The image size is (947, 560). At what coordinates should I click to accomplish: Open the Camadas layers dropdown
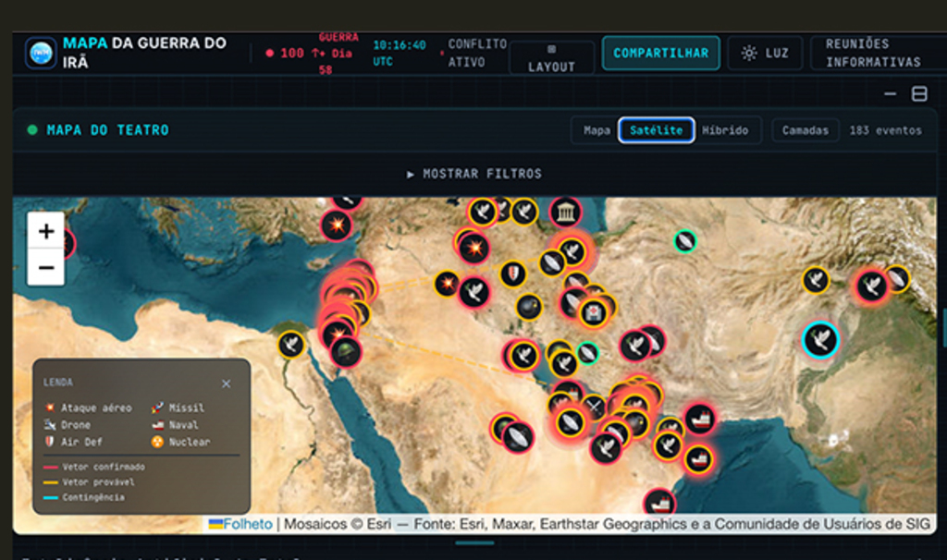pos(806,130)
